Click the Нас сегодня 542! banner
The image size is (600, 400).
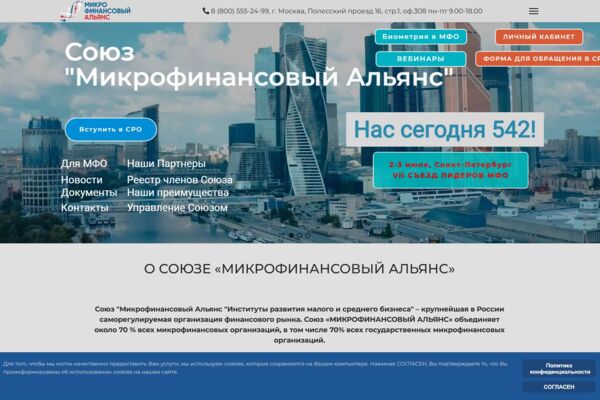(x=445, y=129)
